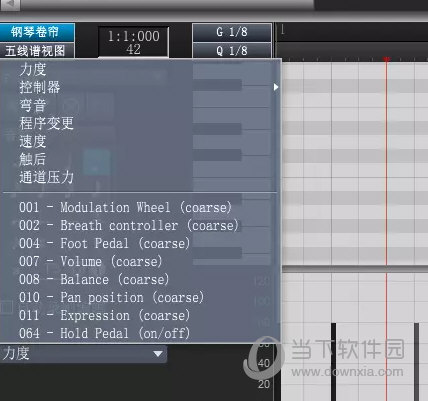The width and height of the screenshot is (428, 401).
Task: Open the Q 1/8 quantize setting
Action: coord(232,51)
